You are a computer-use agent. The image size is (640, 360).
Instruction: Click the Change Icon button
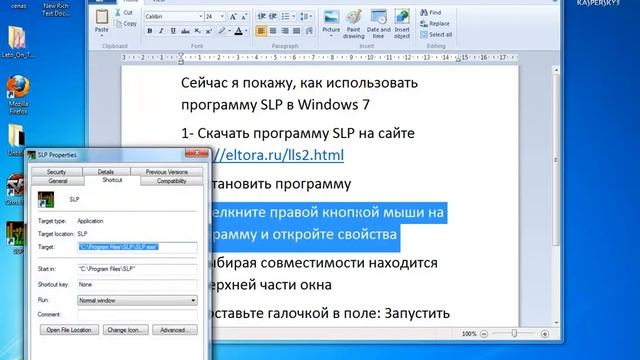coord(125,330)
